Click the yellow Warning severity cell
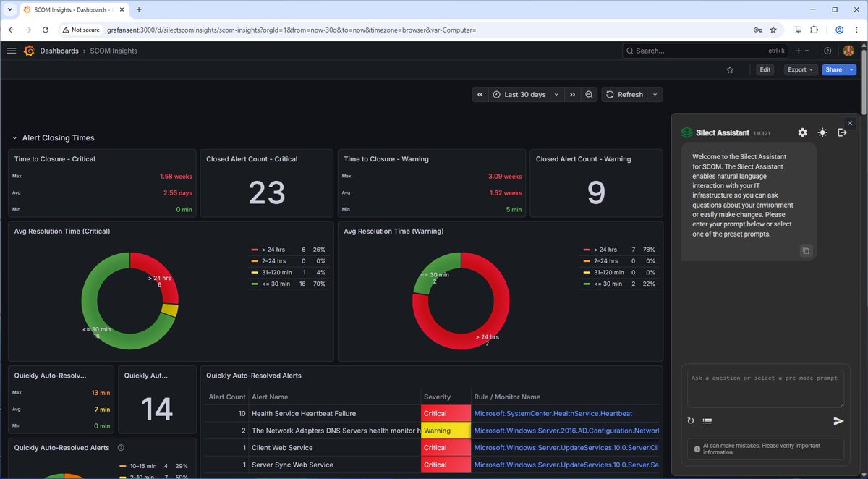The height and width of the screenshot is (479, 868). (x=446, y=431)
